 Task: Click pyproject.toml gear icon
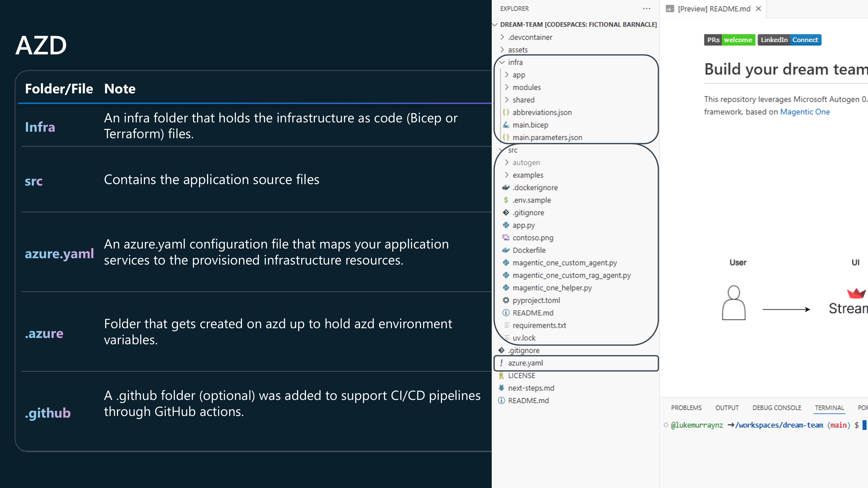point(506,300)
